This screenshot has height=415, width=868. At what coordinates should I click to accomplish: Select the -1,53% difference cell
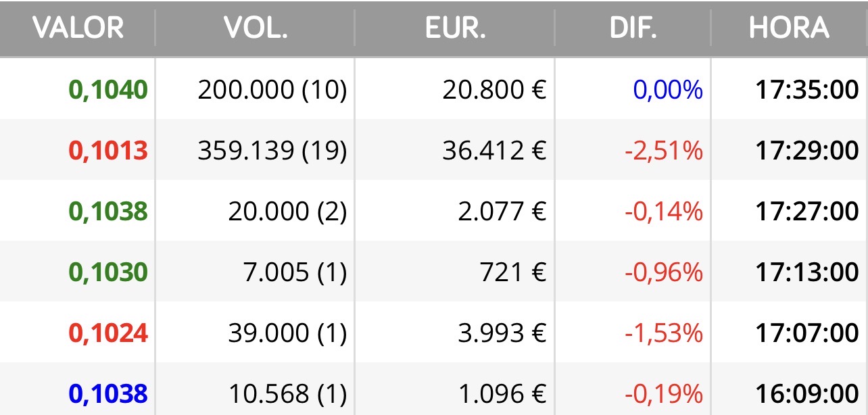pos(663,333)
